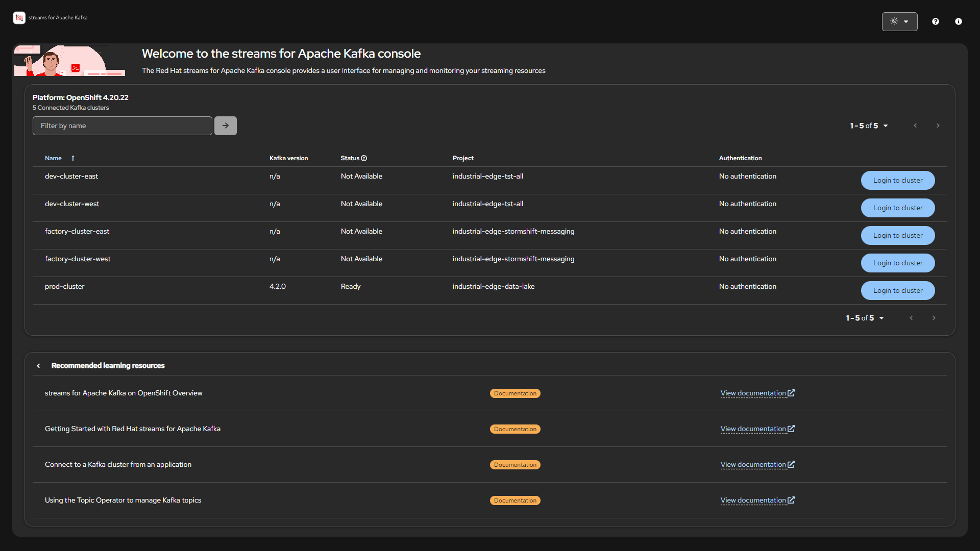This screenshot has height=551, width=980.
Task: Click the Project column header
Action: [463, 158]
